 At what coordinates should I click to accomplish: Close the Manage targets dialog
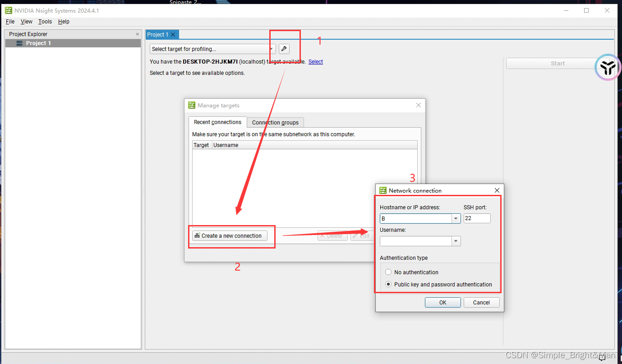pyautogui.click(x=418, y=105)
